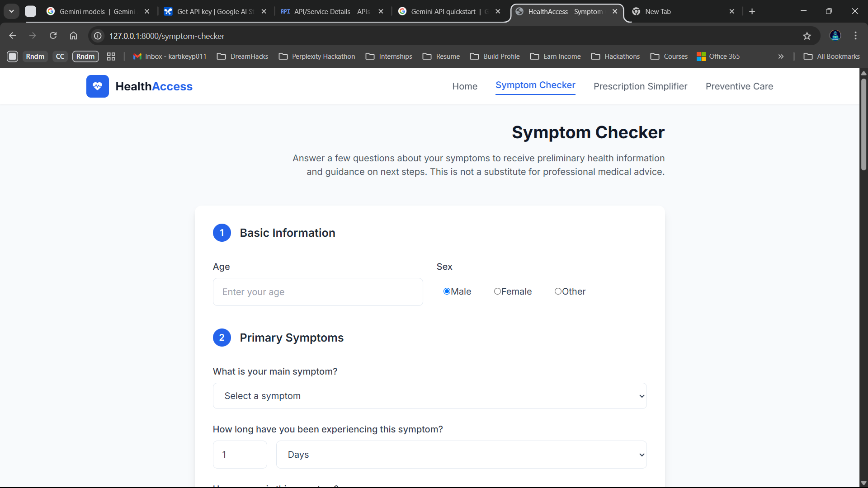
Task: Open the tab search chevron
Action: click(x=11, y=11)
